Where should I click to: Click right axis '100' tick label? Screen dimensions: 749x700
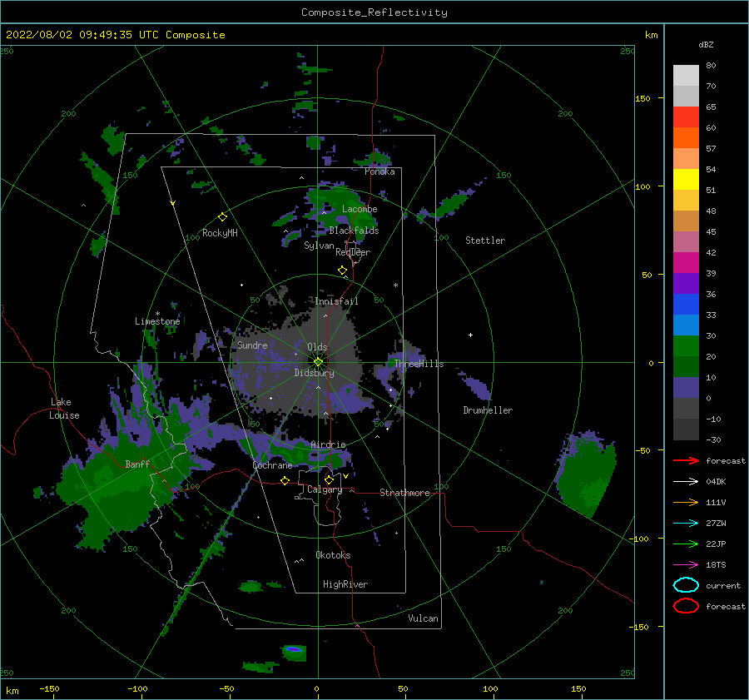click(642, 186)
